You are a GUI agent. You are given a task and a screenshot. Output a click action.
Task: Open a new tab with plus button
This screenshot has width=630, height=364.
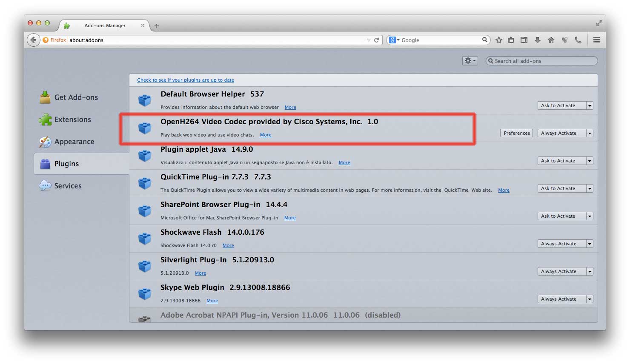[157, 26]
